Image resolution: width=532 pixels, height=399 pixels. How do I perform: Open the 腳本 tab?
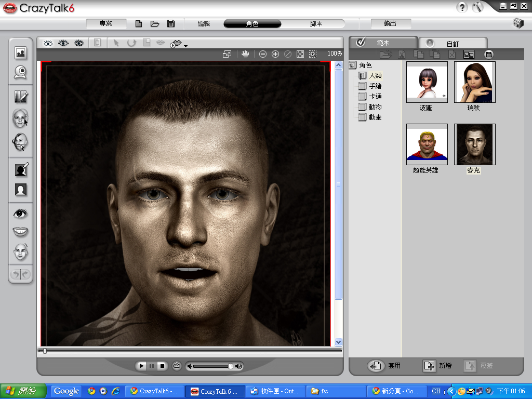316,24
